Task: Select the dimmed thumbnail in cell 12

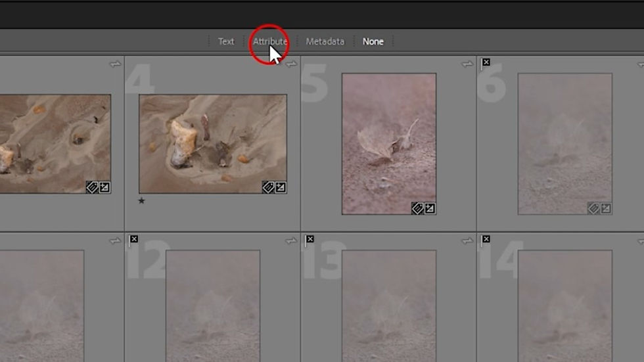Action: 213,305
